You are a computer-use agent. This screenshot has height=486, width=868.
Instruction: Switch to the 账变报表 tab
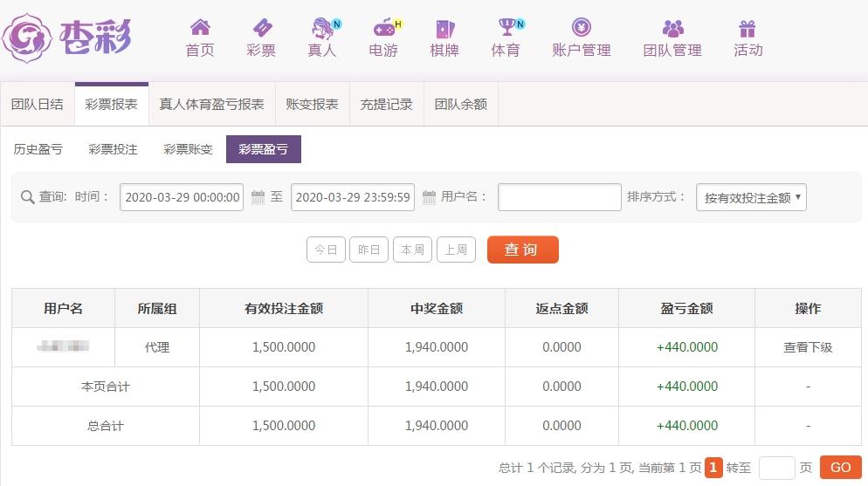pos(313,104)
